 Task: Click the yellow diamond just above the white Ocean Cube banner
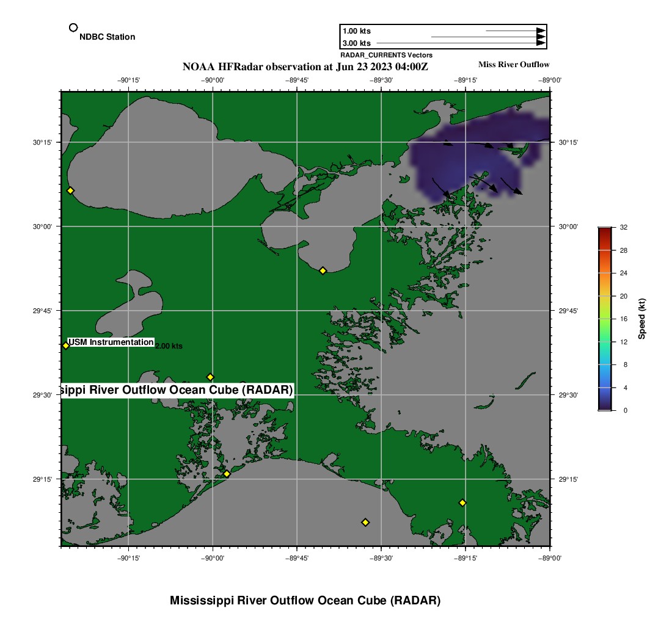tap(210, 377)
